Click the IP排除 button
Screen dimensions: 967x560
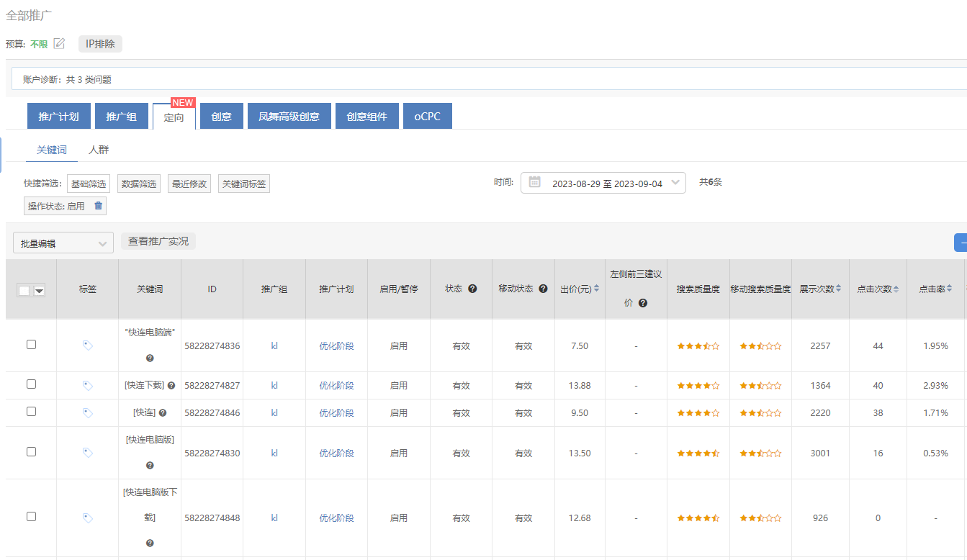click(x=100, y=44)
